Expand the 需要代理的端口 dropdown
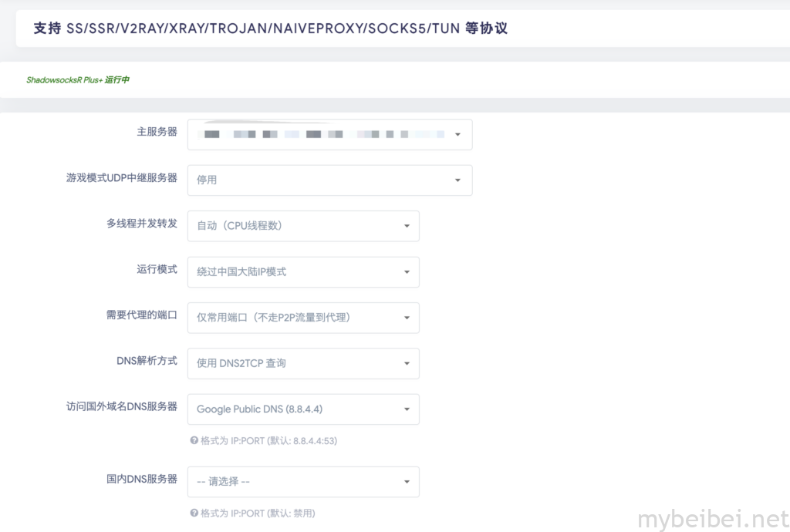 coord(303,318)
